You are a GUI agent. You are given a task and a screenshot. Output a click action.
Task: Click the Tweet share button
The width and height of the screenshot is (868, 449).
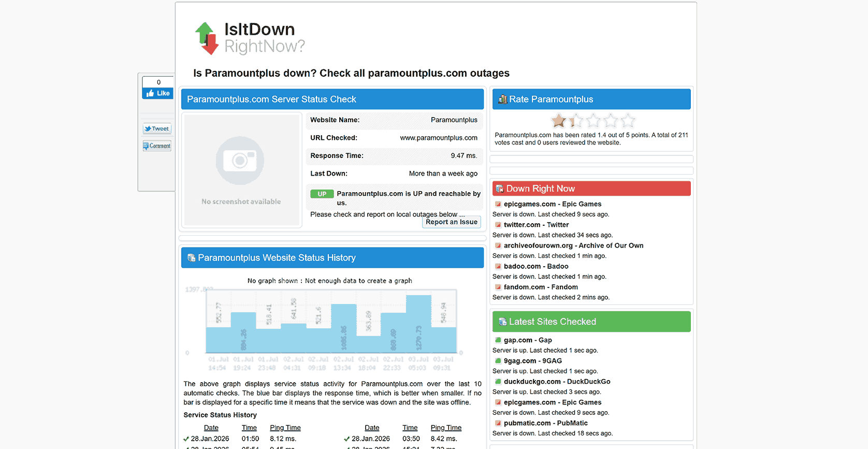pos(157,128)
